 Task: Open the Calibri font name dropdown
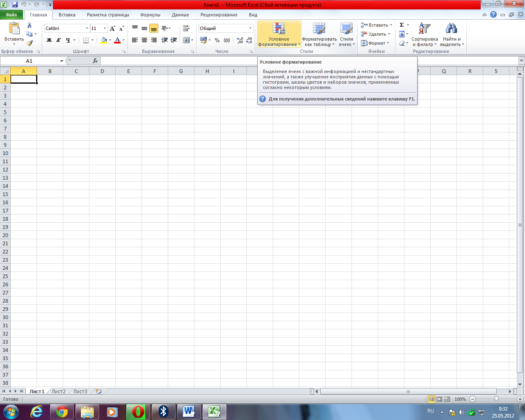[x=87, y=28]
